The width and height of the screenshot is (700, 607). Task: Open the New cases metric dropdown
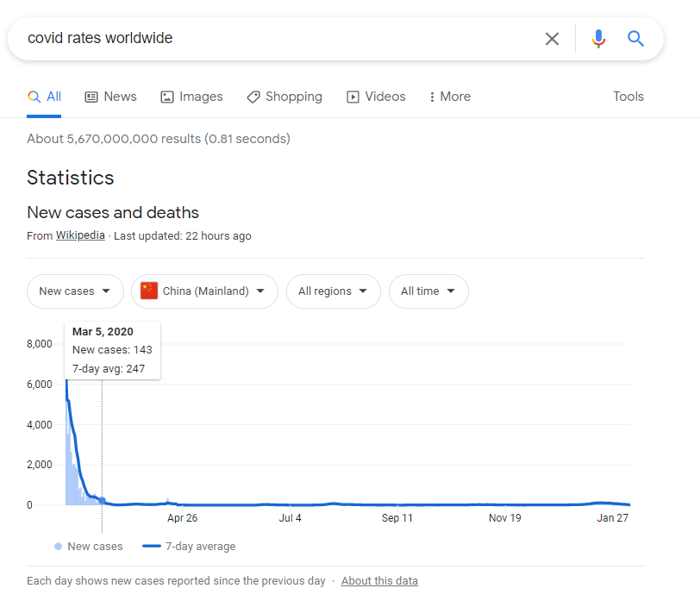[75, 291]
